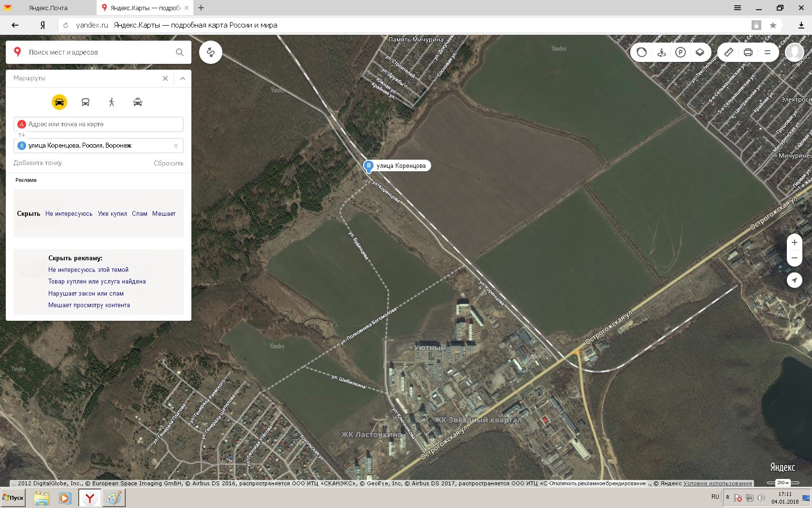Zoom out the map
812x508 pixels.
pos(795,258)
